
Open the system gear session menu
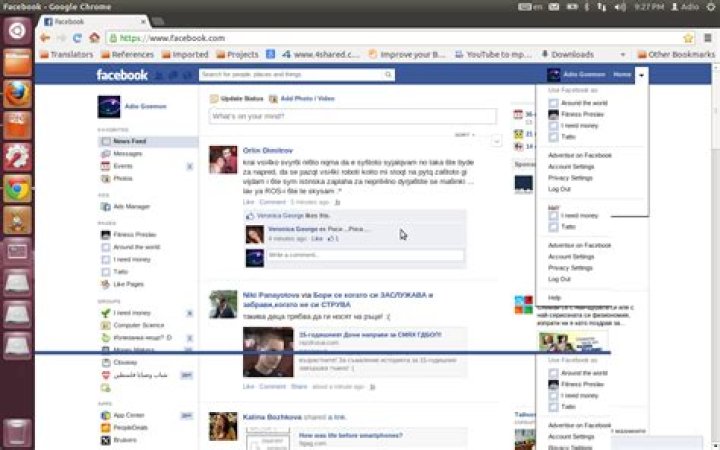(x=711, y=6)
